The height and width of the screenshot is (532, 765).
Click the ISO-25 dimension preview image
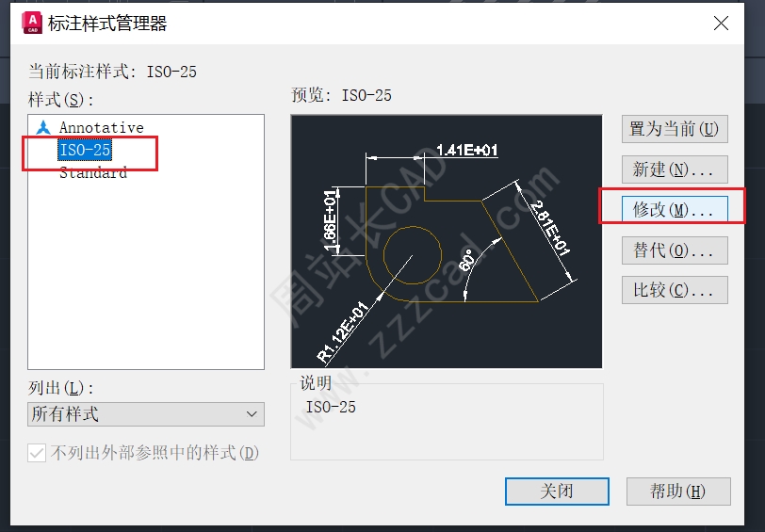pyautogui.click(x=447, y=241)
